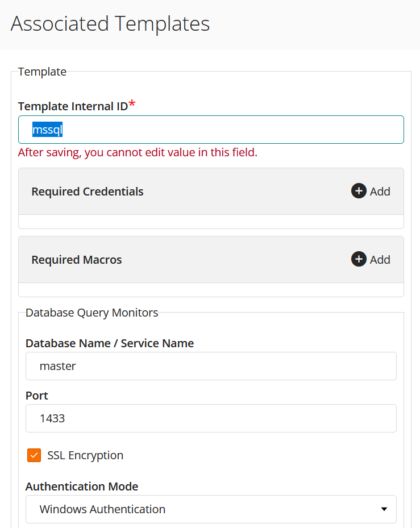Click Add next to Required Credentials
Screen dimensions: 420x528
[380, 191]
